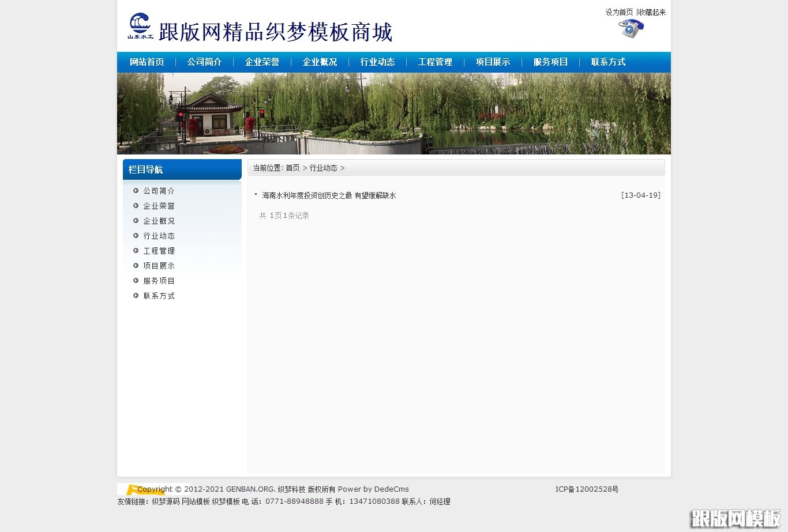Open 服务项目 from the sidebar

click(x=159, y=281)
